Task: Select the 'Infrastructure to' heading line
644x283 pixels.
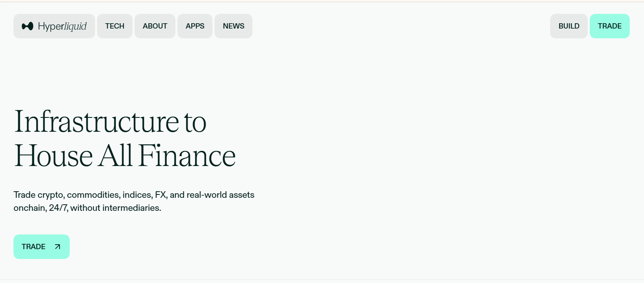Action: (110, 122)
